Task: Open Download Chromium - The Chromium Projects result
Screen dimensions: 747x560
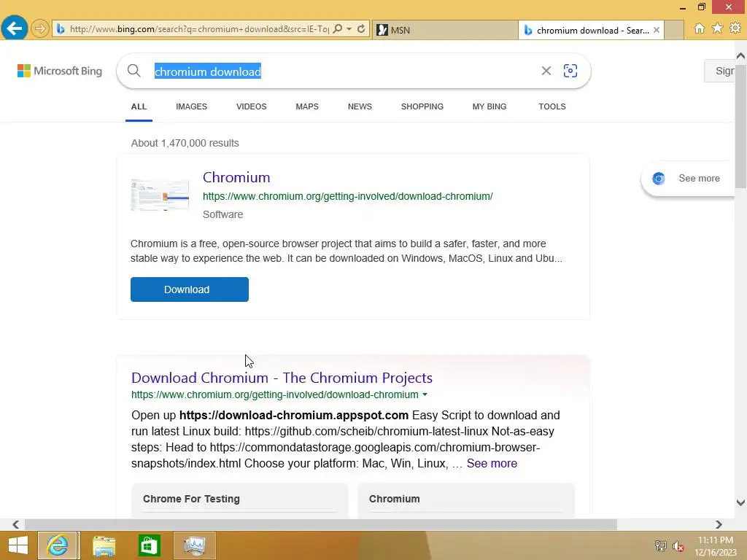Action: coord(282,378)
